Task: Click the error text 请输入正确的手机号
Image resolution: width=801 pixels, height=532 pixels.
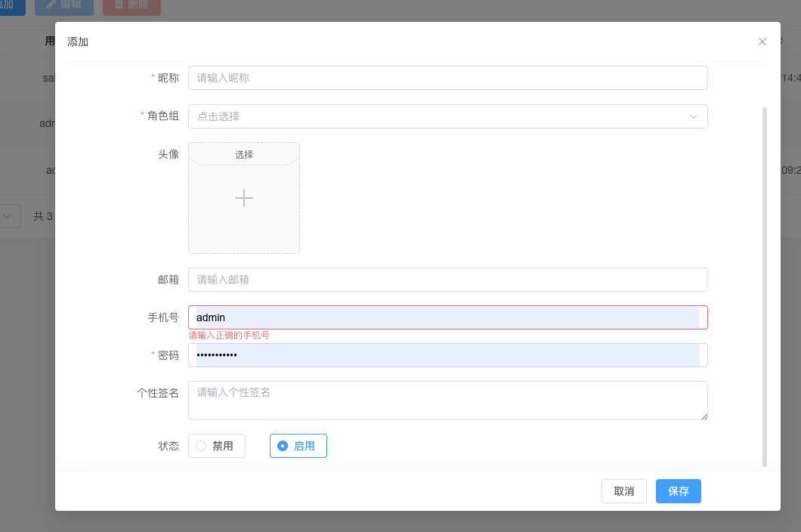Action: [x=229, y=336]
